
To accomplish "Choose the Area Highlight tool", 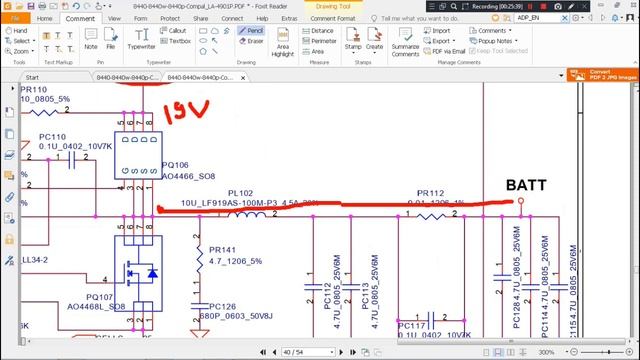I will coord(282,42).
